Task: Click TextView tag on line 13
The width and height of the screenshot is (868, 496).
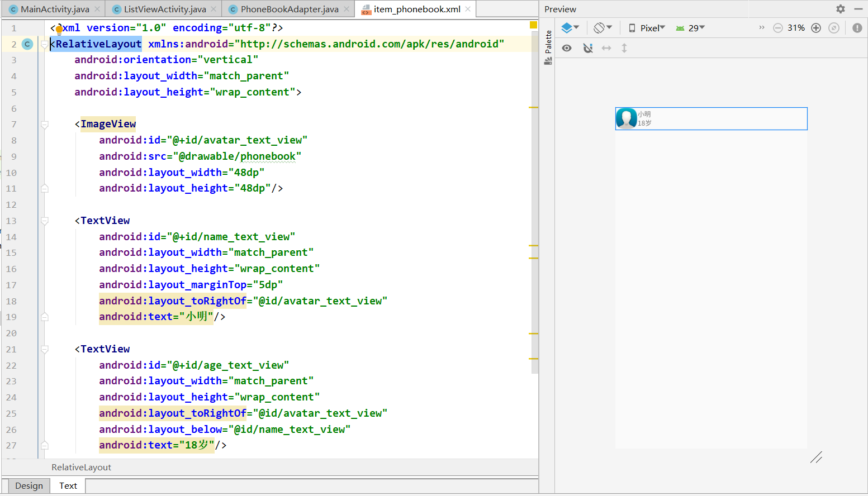Action: point(105,221)
